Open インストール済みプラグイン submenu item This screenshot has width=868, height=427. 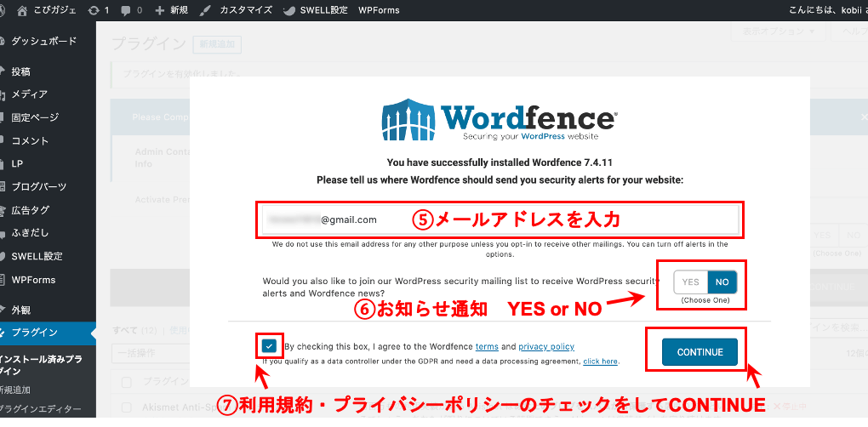(x=42, y=365)
